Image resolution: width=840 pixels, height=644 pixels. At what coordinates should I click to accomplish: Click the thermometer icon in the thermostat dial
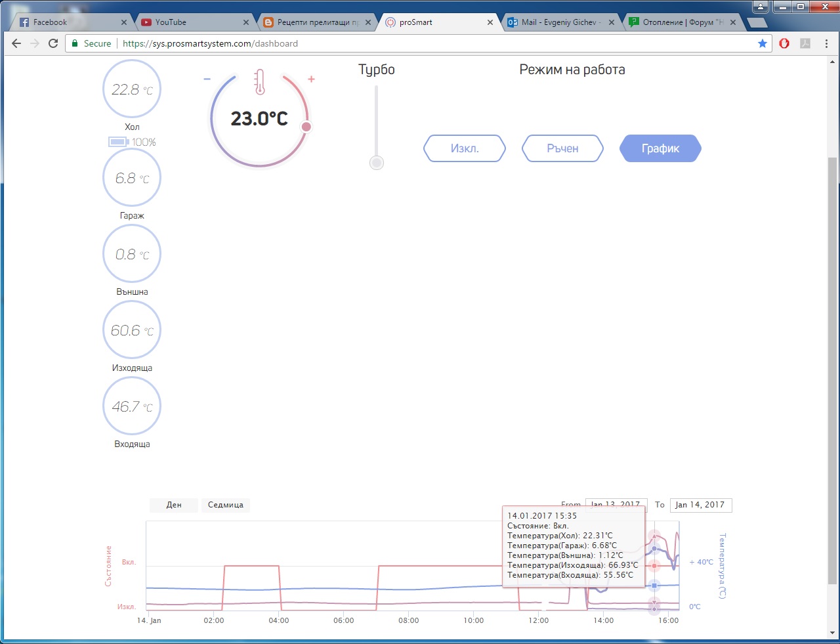tap(260, 82)
